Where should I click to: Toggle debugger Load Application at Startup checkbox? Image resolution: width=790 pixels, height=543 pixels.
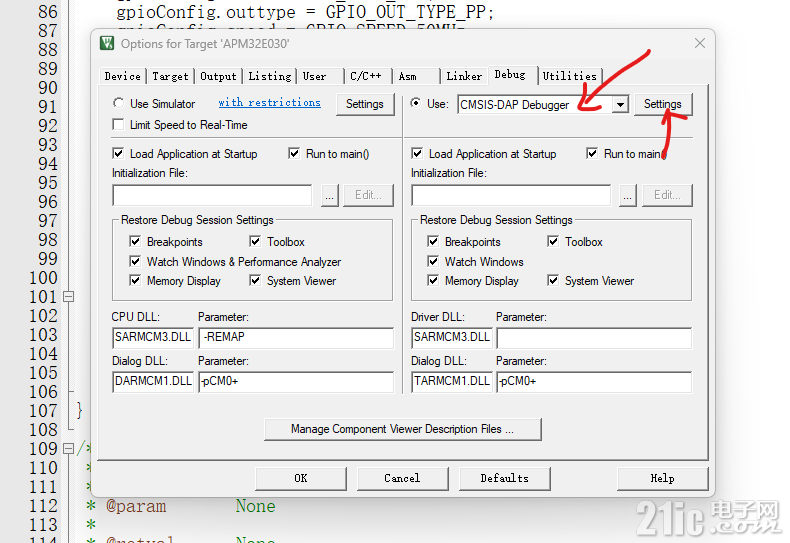pyautogui.click(x=417, y=154)
